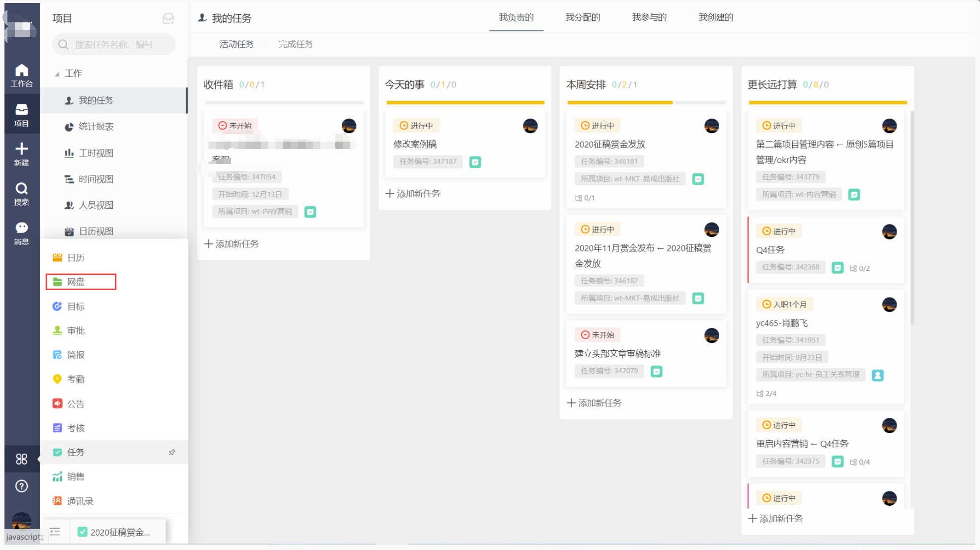Switch to 完成任务 tab
The width and height of the screenshot is (980, 550).
click(x=296, y=44)
